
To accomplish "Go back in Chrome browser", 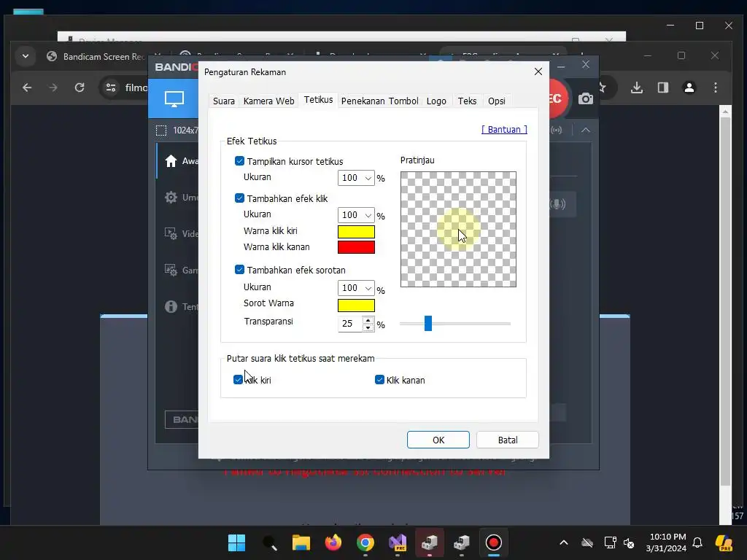I will pyautogui.click(x=27, y=87).
